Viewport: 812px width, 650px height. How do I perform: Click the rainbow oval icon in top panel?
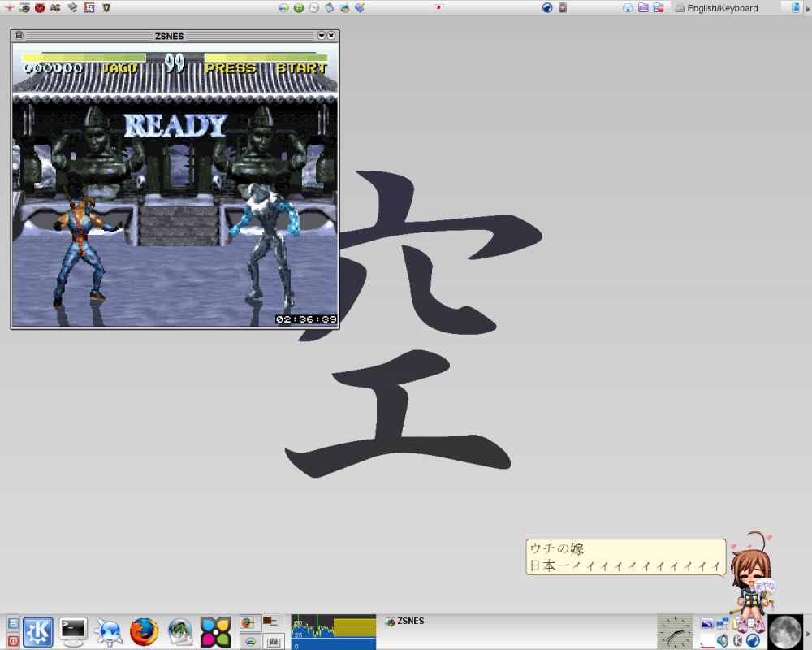pyautogui.click(x=283, y=8)
